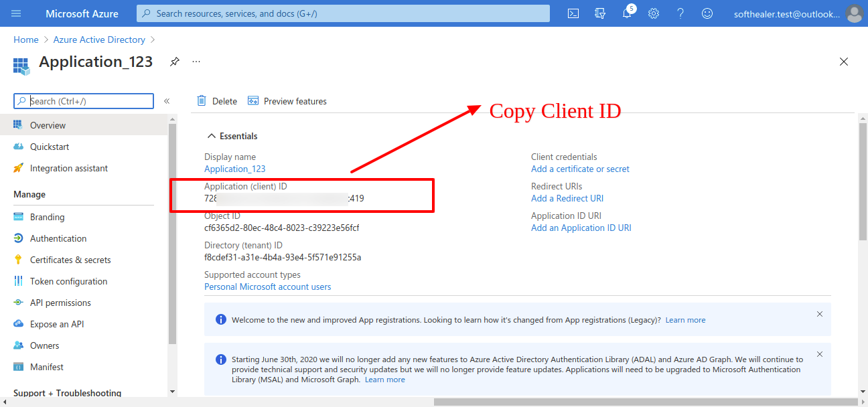868x407 pixels.
Task: Click the main pane vertical scrollbar
Action: coord(863,181)
